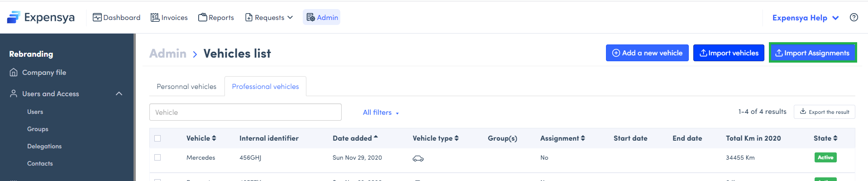Switch to Personnal vehicles tab
The width and height of the screenshot is (868, 181).
click(186, 86)
